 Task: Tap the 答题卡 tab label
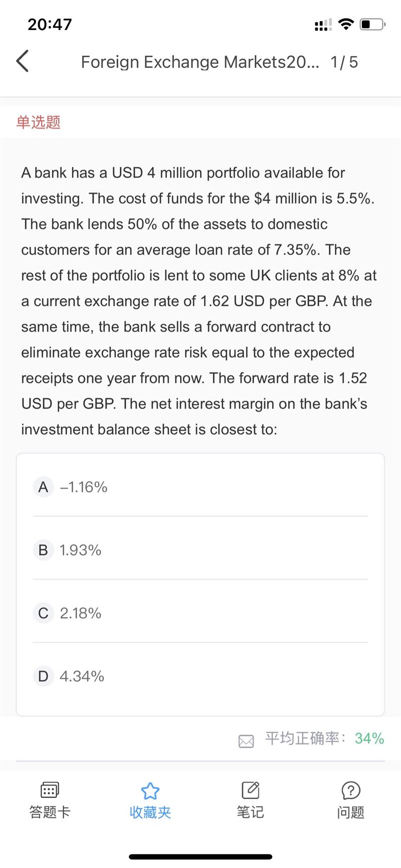[x=50, y=812]
